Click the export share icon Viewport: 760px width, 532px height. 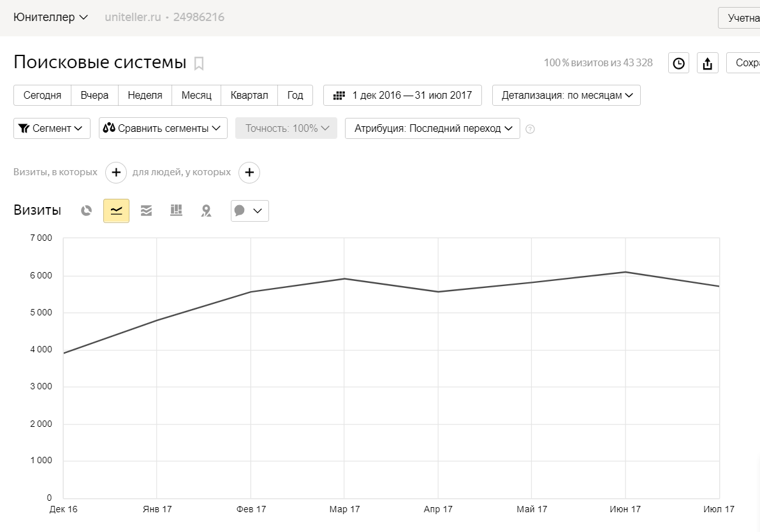click(x=707, y=63)
